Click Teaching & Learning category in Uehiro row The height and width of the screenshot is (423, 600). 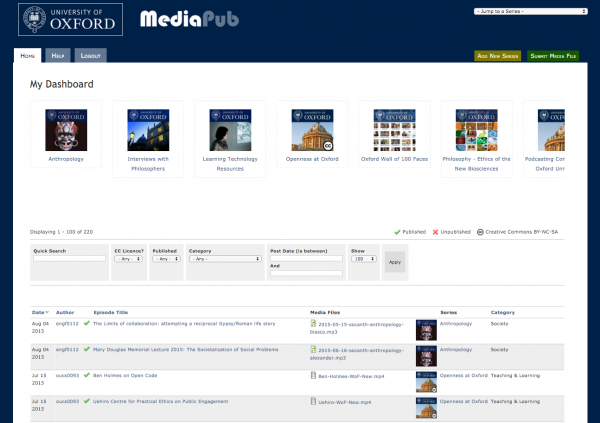click(x=515, y=402)
